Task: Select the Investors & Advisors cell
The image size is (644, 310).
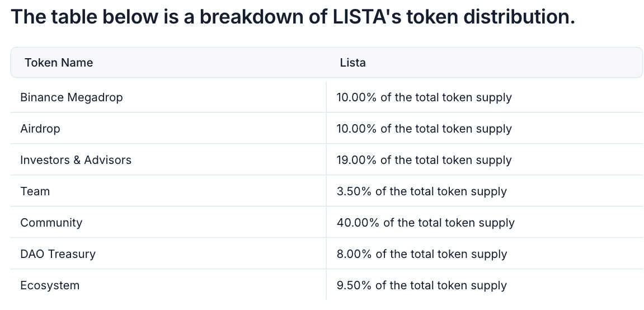Action: [76, 160]
